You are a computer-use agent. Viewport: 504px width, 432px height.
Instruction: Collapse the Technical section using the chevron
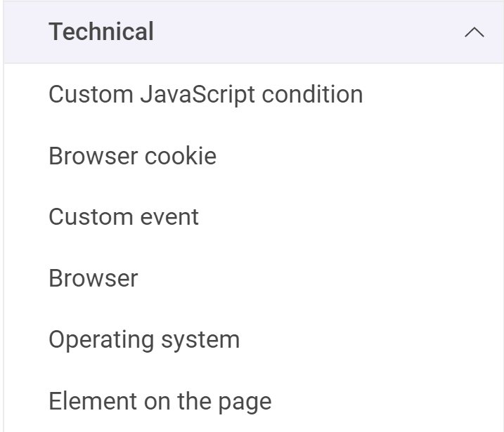coord(474,33)
